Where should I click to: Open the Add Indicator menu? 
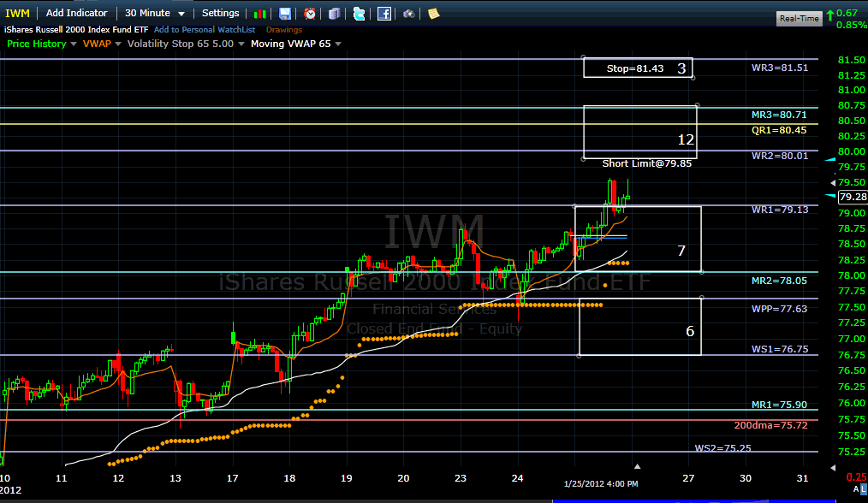click(77, 13)
